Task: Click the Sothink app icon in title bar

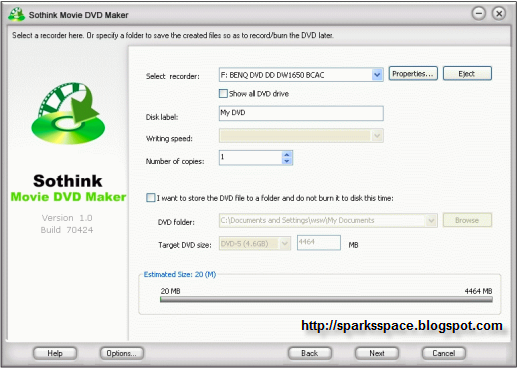Action: click(16, 15)
